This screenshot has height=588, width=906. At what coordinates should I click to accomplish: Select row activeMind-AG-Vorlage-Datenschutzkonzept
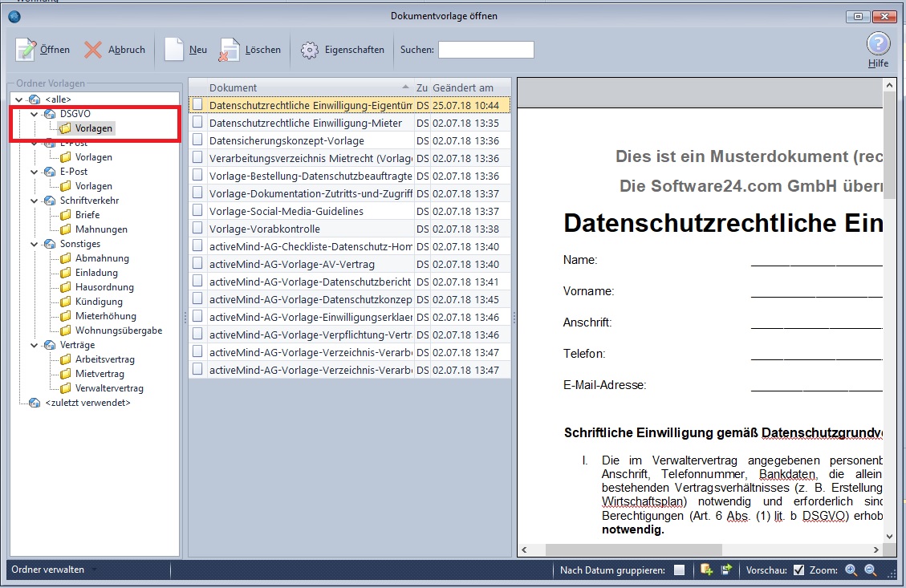coord(350,299)
